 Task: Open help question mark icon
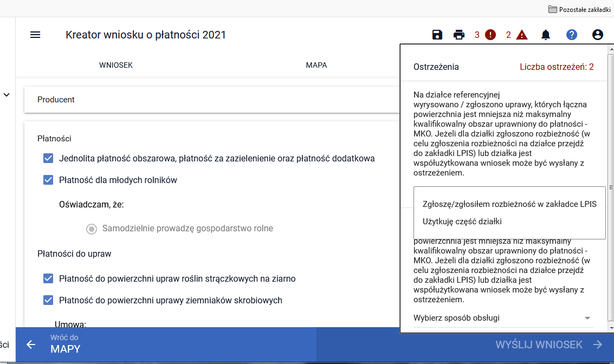click(572, 35)
